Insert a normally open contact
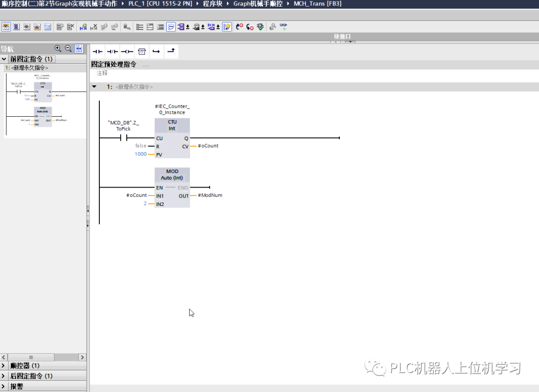 coord(97,51)
